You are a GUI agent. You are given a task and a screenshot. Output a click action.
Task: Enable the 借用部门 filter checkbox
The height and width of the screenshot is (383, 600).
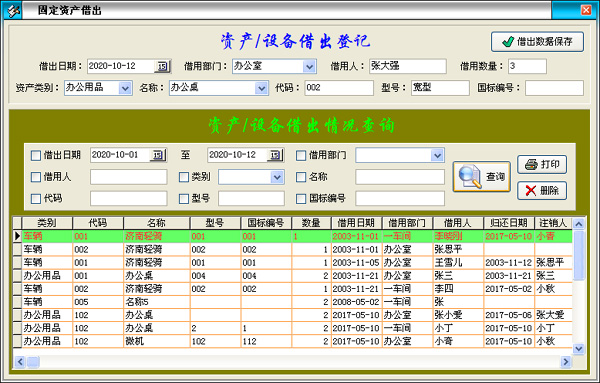(301, 155)
